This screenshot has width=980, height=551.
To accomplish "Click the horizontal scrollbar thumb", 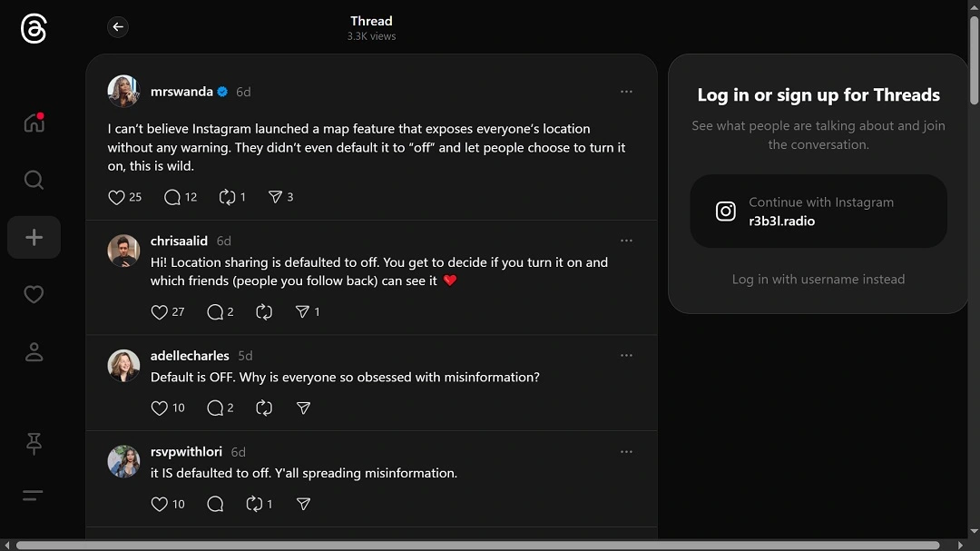I will (477, 546).
